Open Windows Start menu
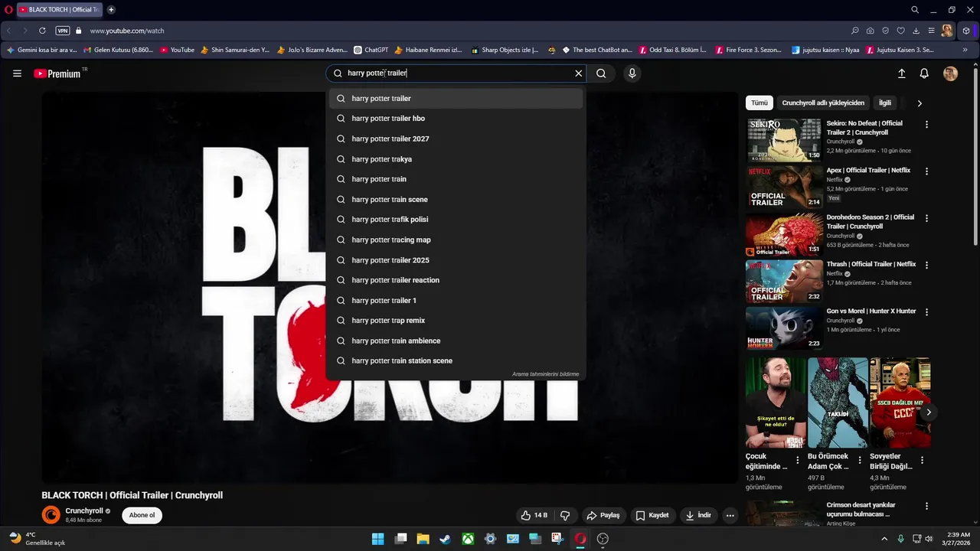 (377, 539)
